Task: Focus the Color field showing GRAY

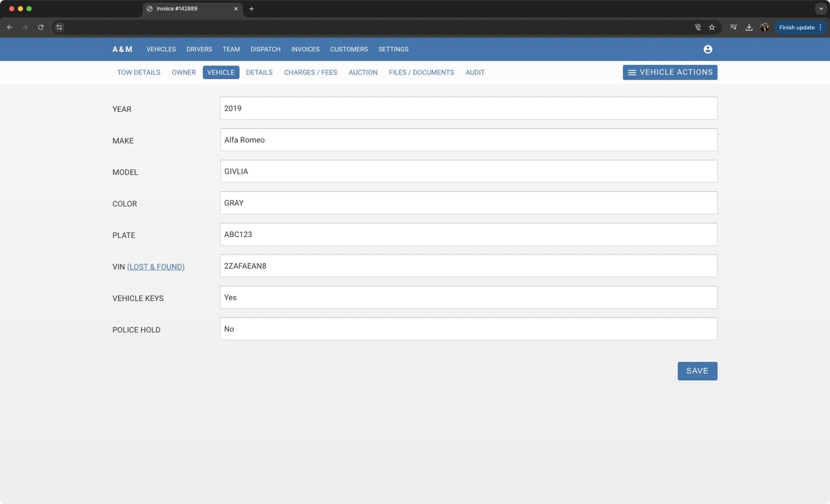Action: (x=468, y=203)
